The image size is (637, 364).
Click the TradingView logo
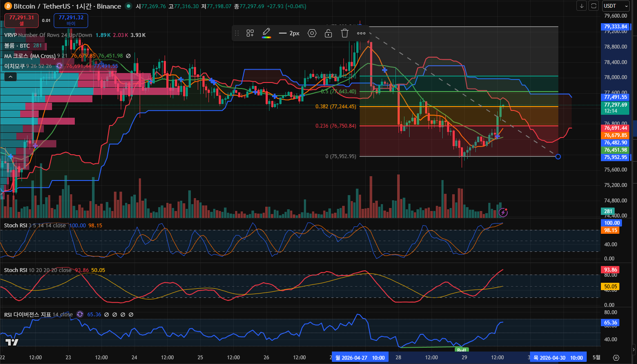coord(12,342)
